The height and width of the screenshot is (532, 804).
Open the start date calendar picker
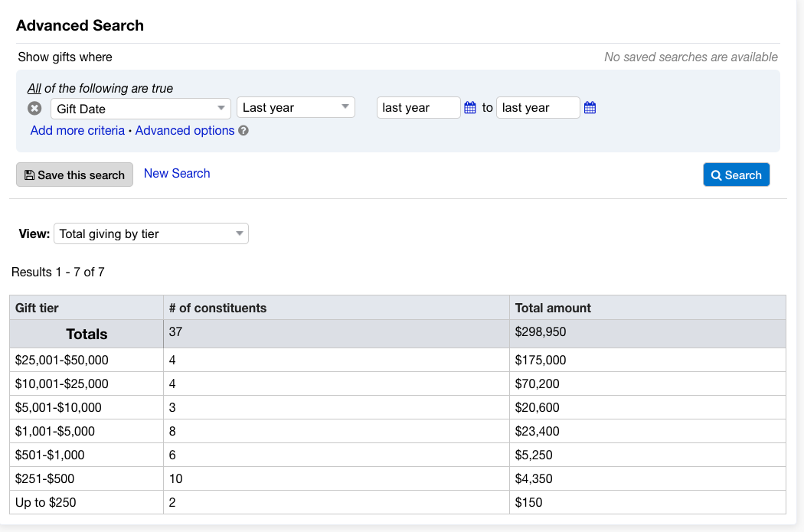pos(470,108)
